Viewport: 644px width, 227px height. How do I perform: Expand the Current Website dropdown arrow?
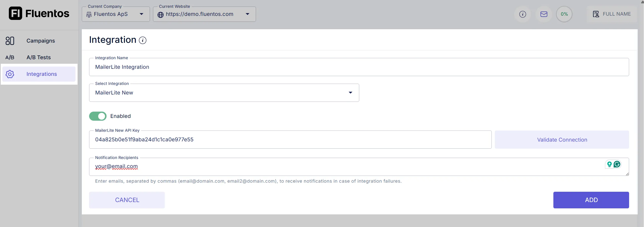[248, 14]
